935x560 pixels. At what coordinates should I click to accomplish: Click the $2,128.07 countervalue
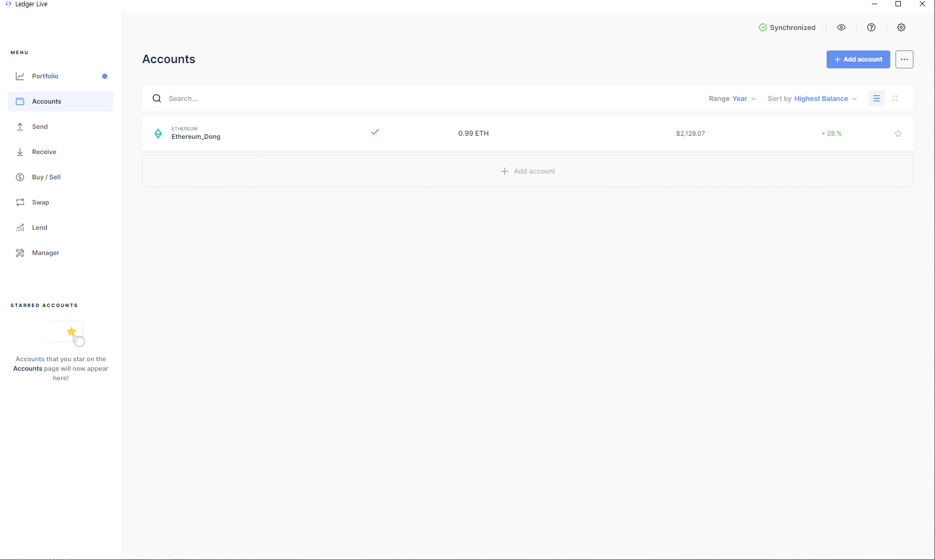tap(690, 134)
